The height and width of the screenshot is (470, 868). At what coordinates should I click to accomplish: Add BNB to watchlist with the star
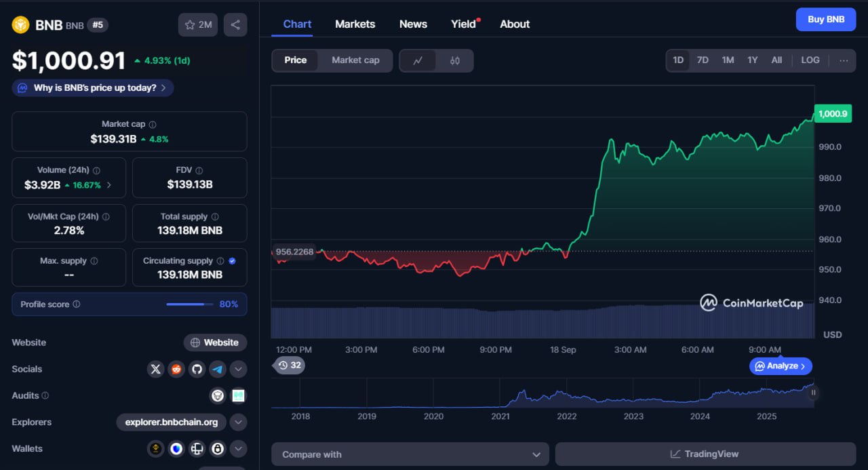pos(198,25)
